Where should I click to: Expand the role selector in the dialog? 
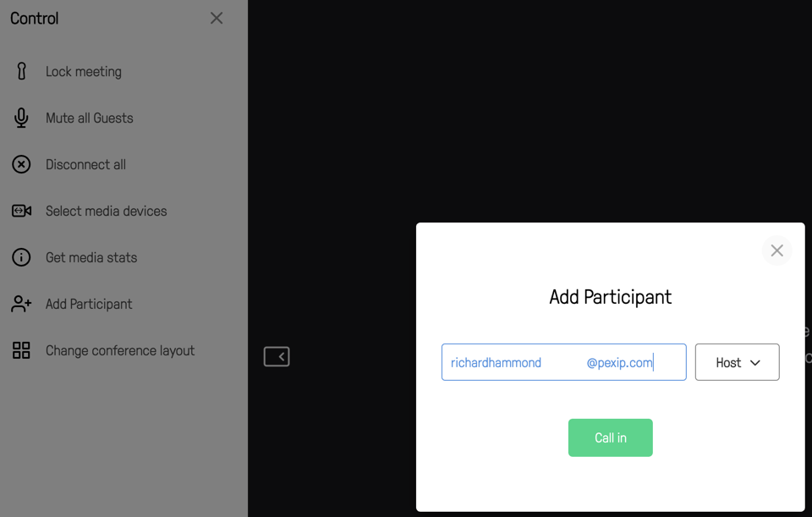[737, 361]
